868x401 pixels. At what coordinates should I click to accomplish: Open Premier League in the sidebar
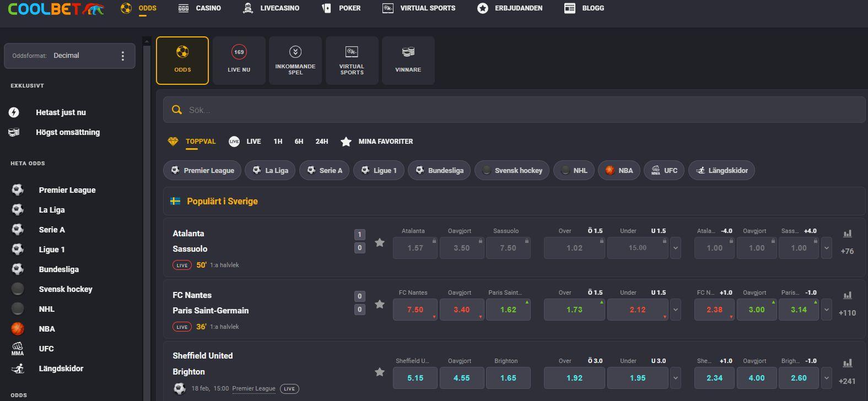point(67,190)
